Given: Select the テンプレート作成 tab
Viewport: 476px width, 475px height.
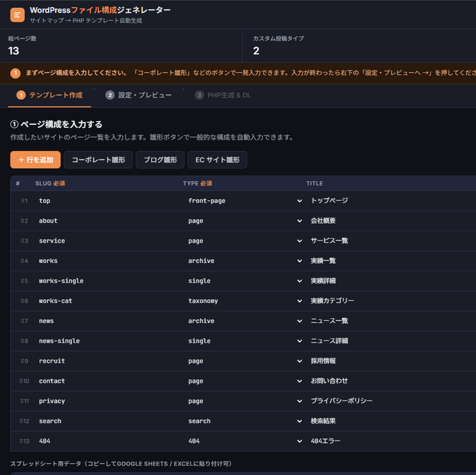Looking at the screenshot, I should 49,95.
